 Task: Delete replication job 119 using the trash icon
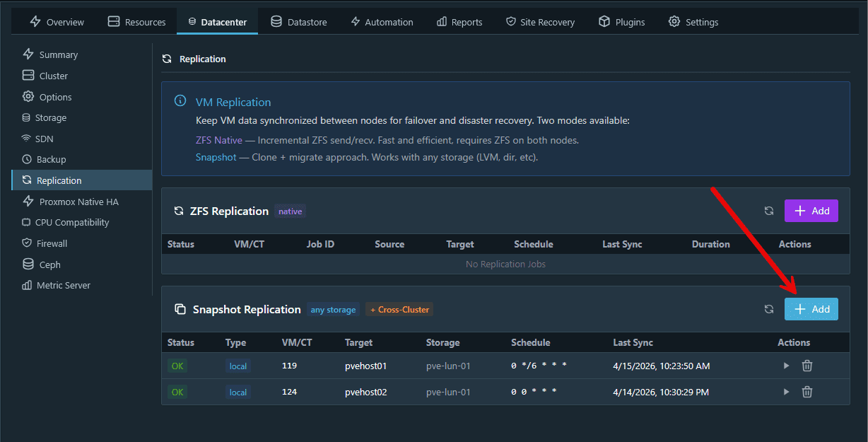pos(807,366)
